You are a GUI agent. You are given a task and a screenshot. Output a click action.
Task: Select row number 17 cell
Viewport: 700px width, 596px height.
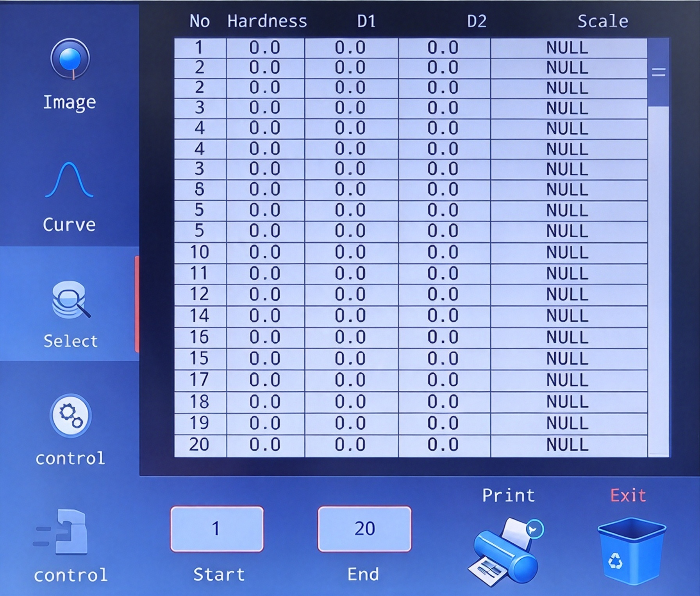pos(200,380)
